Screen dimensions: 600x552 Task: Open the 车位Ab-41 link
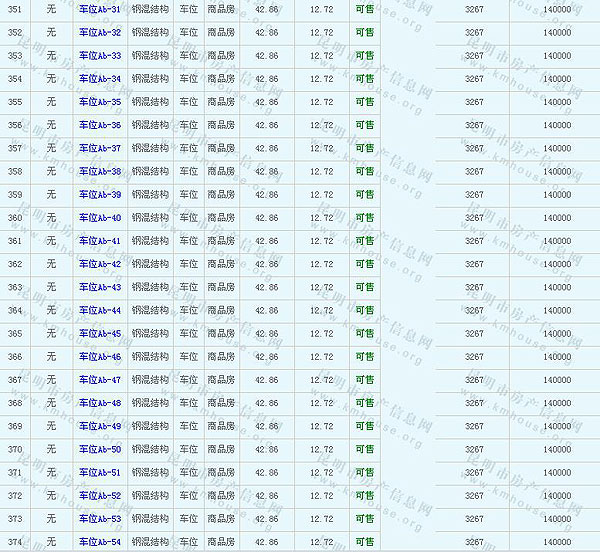pos(100,241)
